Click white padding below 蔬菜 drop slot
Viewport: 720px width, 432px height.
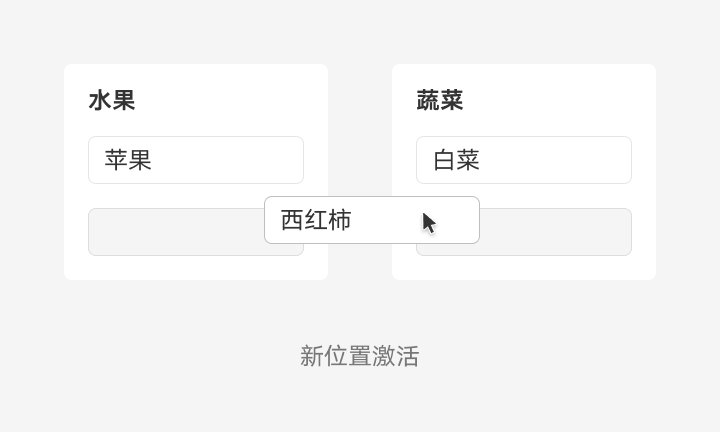tap(524, 268)
